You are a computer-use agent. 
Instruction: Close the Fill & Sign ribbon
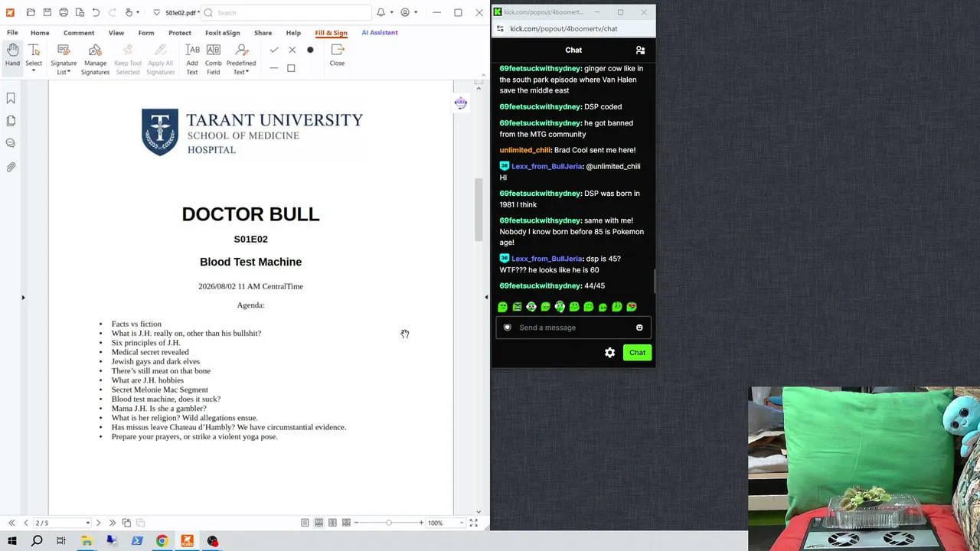point(337,55)
